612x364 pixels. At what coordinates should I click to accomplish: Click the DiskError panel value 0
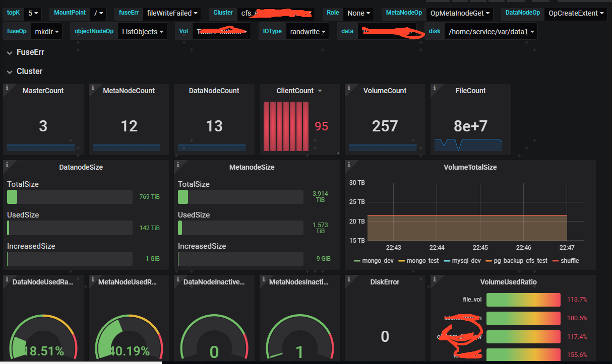pyautogui.click(x=385, y=336)
